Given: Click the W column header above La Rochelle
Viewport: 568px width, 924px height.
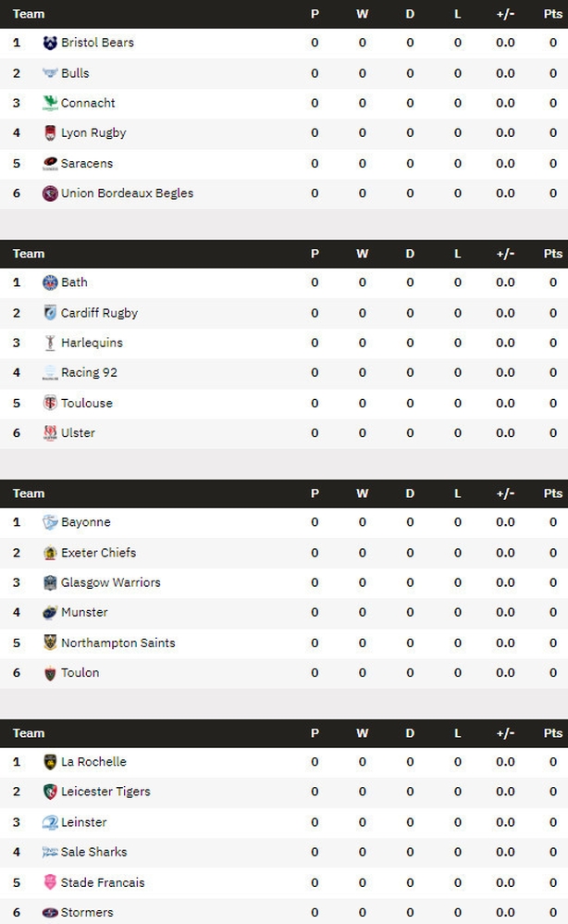Looking at the screenshot, I should 362,733.
